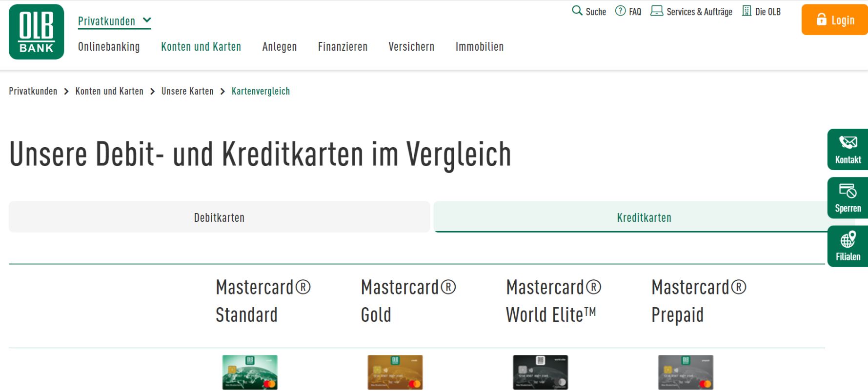Open the Finanzieren menu
This screenshot has height=392, width=868.
(x=343, y=47)
